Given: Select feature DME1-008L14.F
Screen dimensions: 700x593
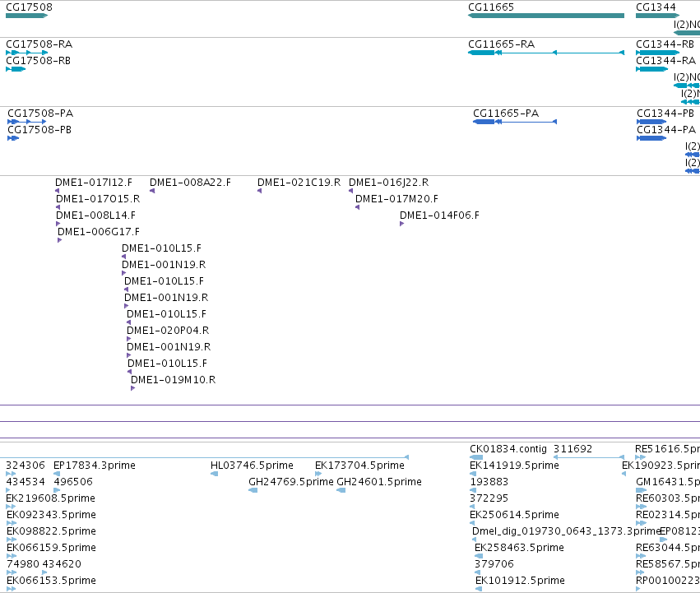Looking at the screenshot, I should [58, 224].
